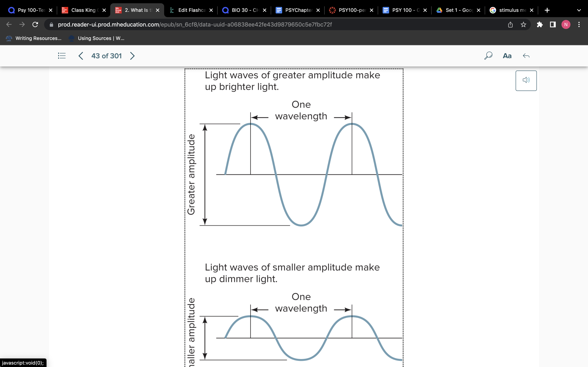The height and width of the screenshot is (367, 588).
Task: Click the browser extensions icon
Action: (x=540, y=24)
